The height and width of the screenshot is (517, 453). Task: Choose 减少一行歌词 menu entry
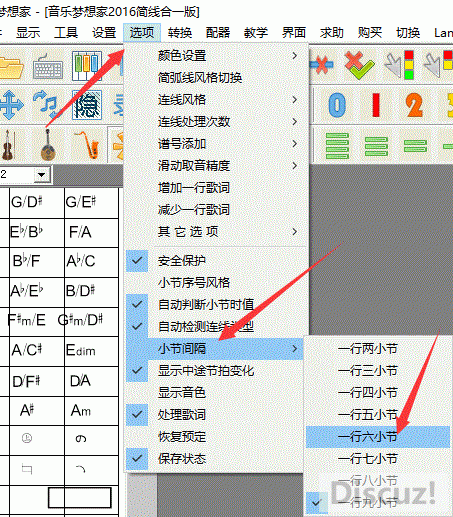(215, 210)
